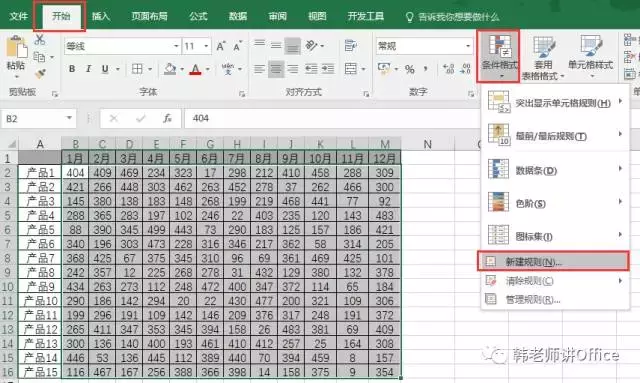Increase font size with larger A icon
640x383 pixels.
[x=221, y=46]
